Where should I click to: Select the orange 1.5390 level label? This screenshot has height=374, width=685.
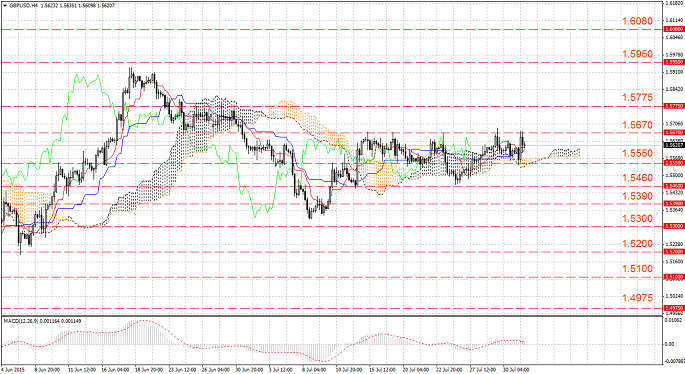pos(637,196)
